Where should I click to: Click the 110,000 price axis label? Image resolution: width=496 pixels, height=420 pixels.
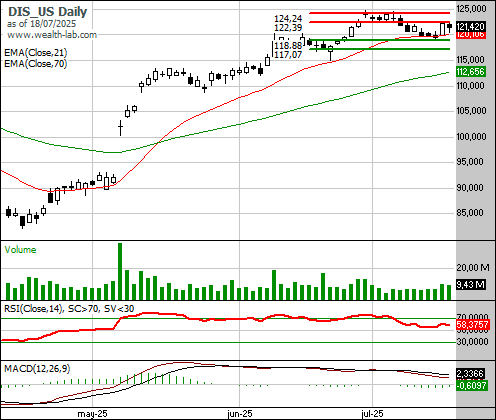tap(470, 86)
